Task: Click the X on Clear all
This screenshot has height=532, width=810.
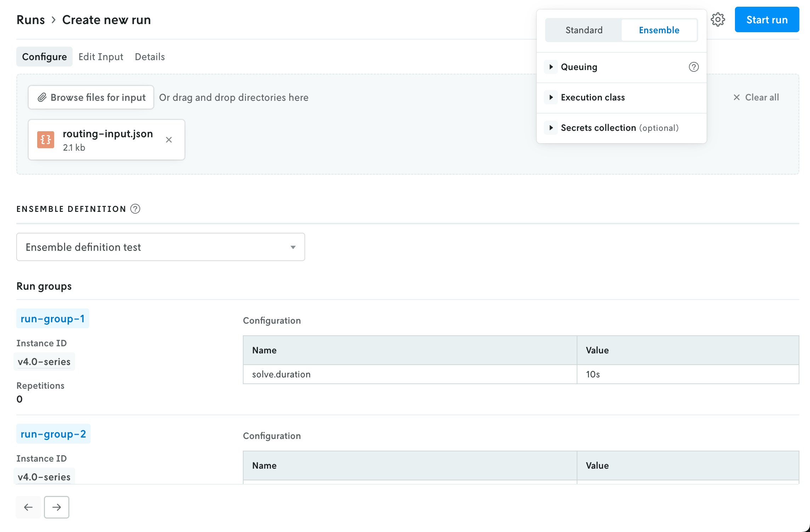Action: click(737, 97)
